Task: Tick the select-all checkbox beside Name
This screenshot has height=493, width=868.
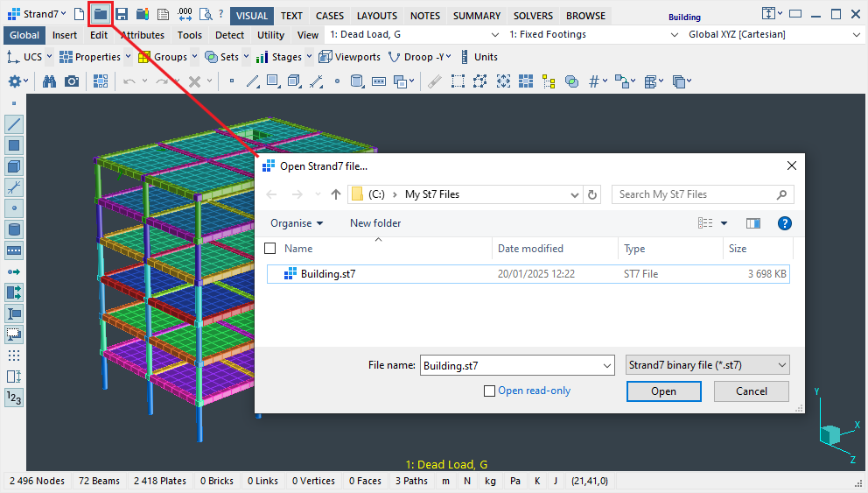Action: (x=270, y=248)
